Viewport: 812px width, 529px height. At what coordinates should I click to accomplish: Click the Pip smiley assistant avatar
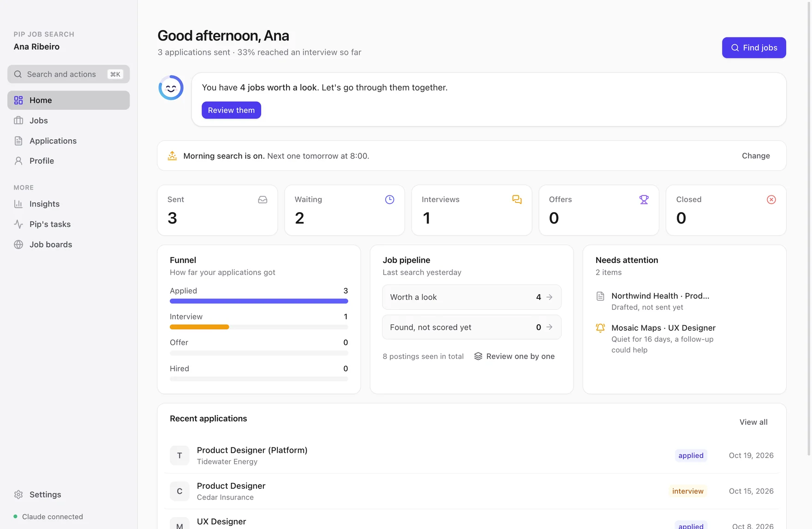171,88
